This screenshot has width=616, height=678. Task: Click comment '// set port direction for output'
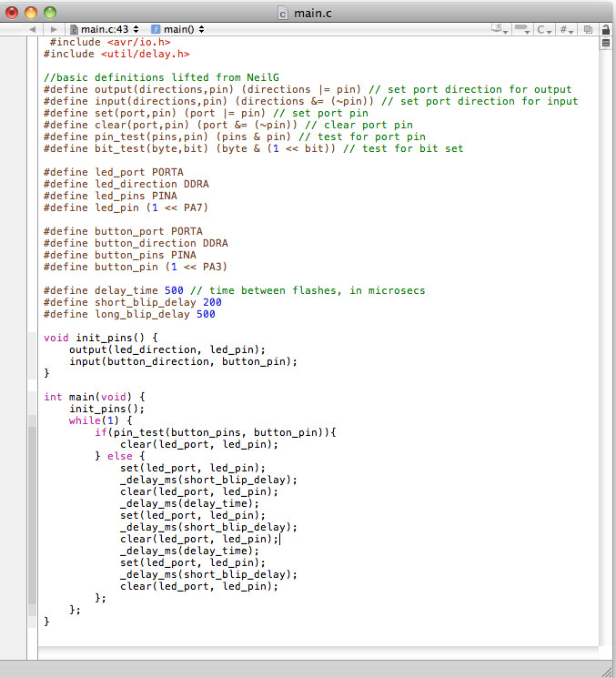tap(470, 89)
